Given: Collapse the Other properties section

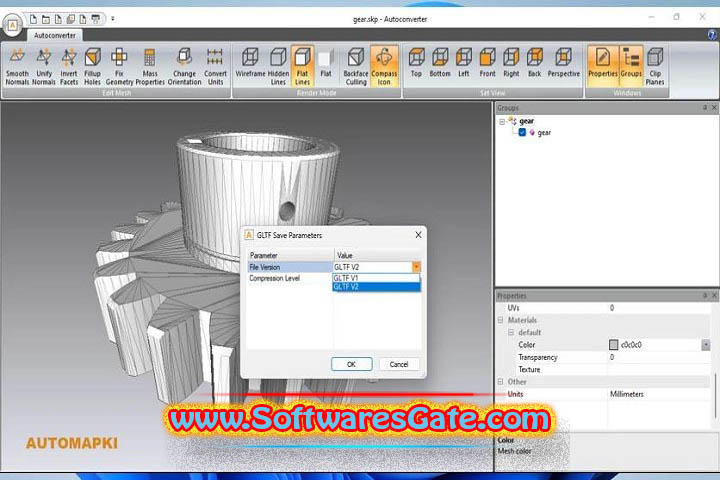Looking at the screenshot, I should click(x=501, y=381).
